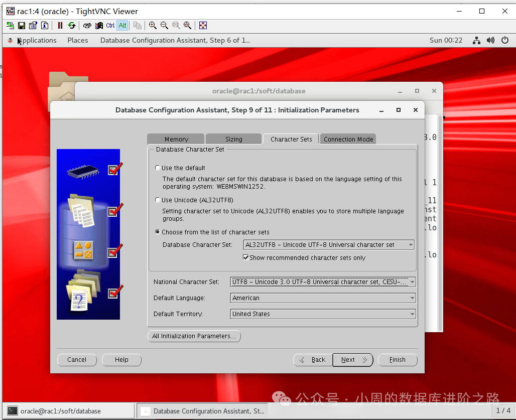Click the Save Connection floppy disk icon

coord(22,25)
